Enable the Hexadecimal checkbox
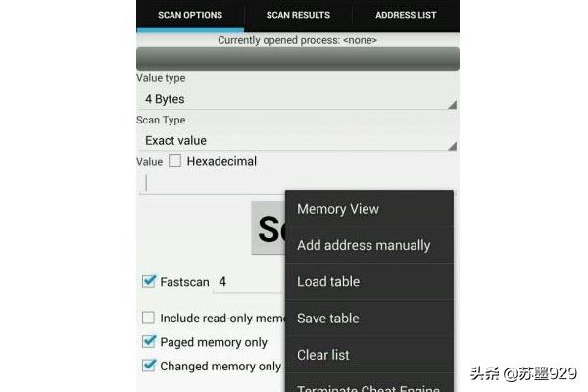 pyautogui.click(x=175, y=161)
